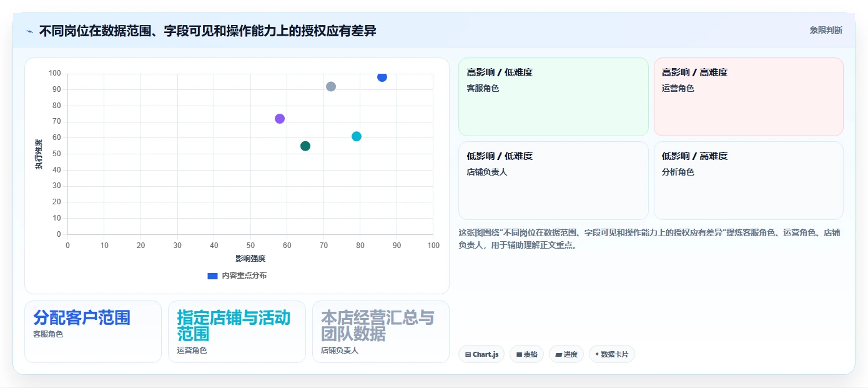
Task: Open the 高影响 / 高难度 quadrant card
Action: 749,97
